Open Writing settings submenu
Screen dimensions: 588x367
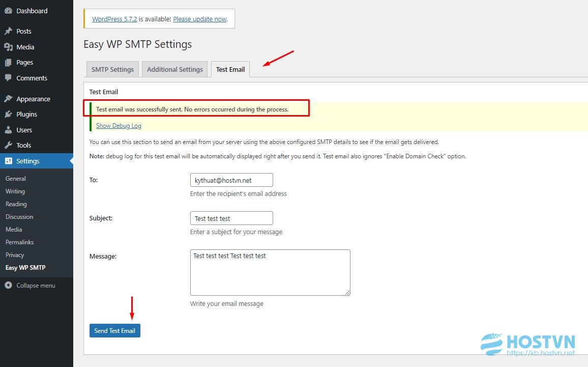point(15,191)
